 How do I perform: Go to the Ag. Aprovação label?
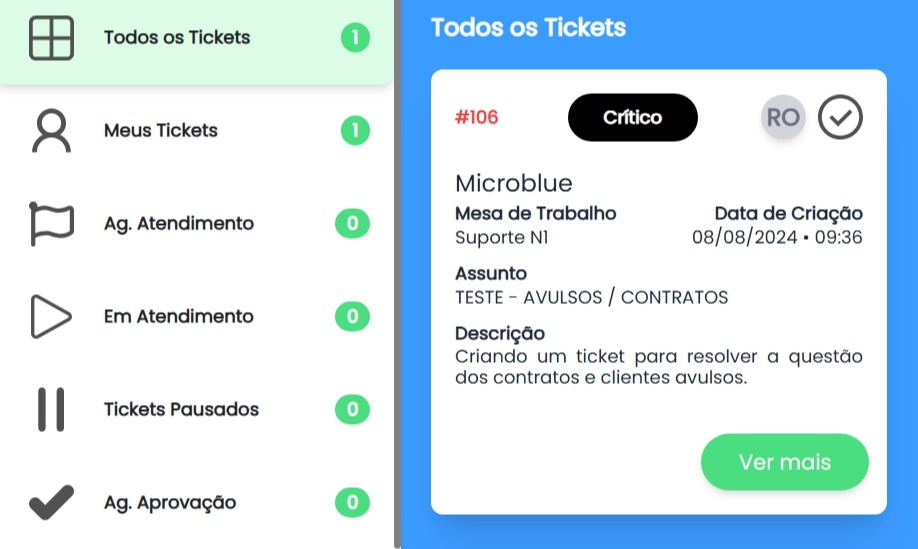coord(170,502)
